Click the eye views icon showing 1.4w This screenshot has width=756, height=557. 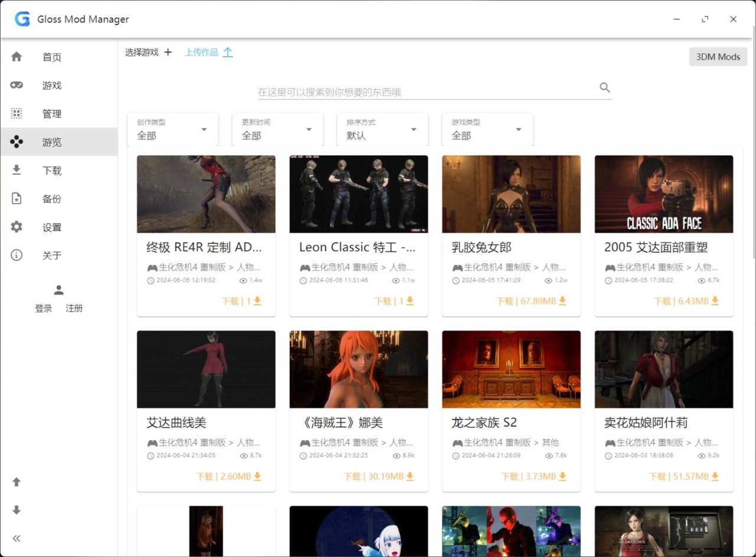tap(243, 281)
